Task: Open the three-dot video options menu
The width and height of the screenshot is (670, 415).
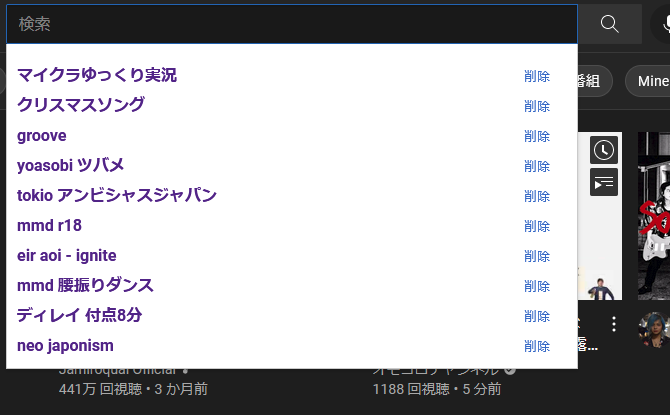Action: click(614, 324)
